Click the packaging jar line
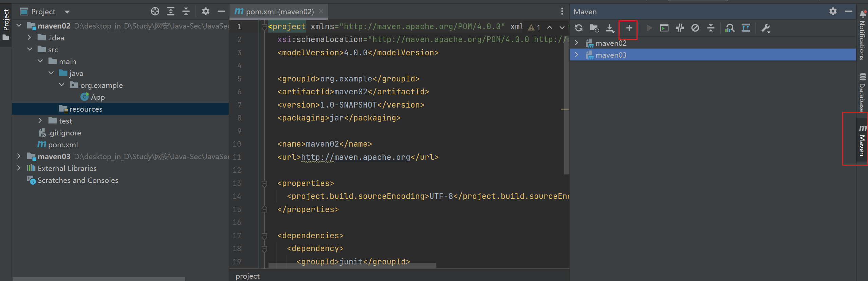The image size is (868, 281). pyautogui.click(x=339, y=118)
